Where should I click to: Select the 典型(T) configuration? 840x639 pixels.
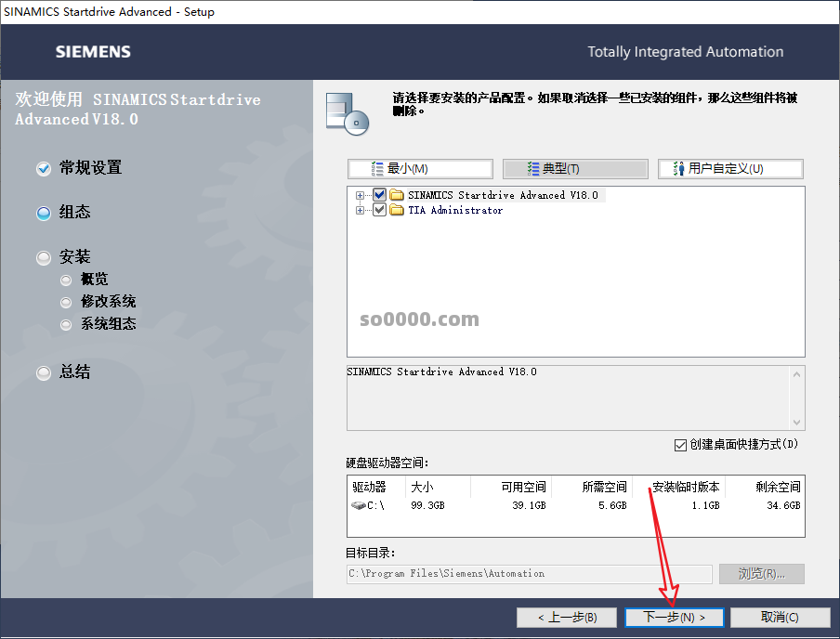tap(575, 169)
